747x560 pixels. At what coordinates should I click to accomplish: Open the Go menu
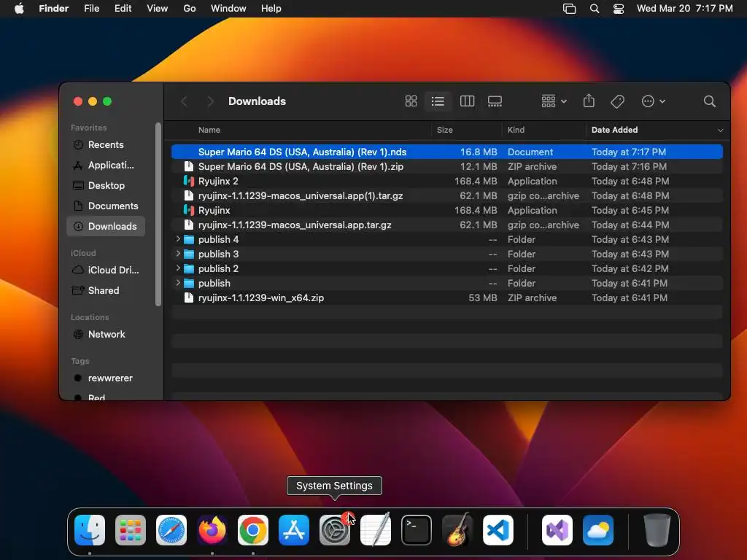click(x=190, y=9)
